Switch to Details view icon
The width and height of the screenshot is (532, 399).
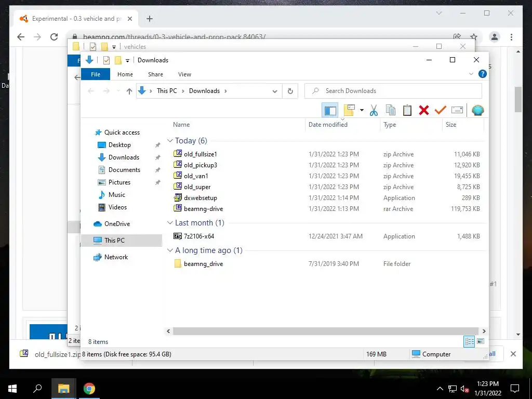pos(469,341)
